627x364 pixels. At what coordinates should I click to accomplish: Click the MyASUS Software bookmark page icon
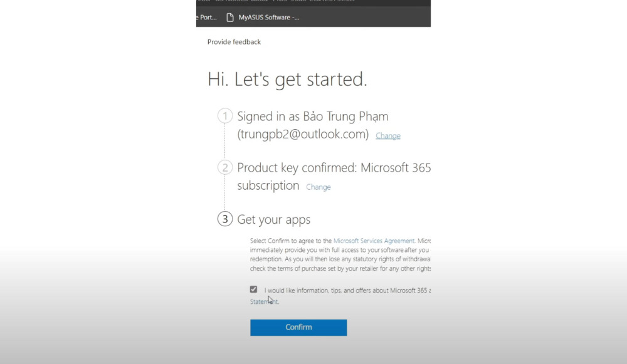point(230,18)
